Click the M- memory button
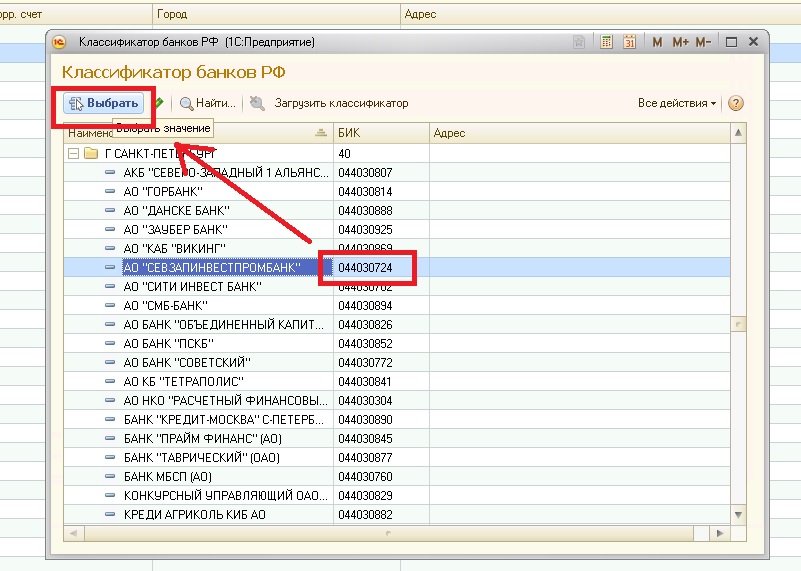The image size is (801, 571). tap(703, 42)
